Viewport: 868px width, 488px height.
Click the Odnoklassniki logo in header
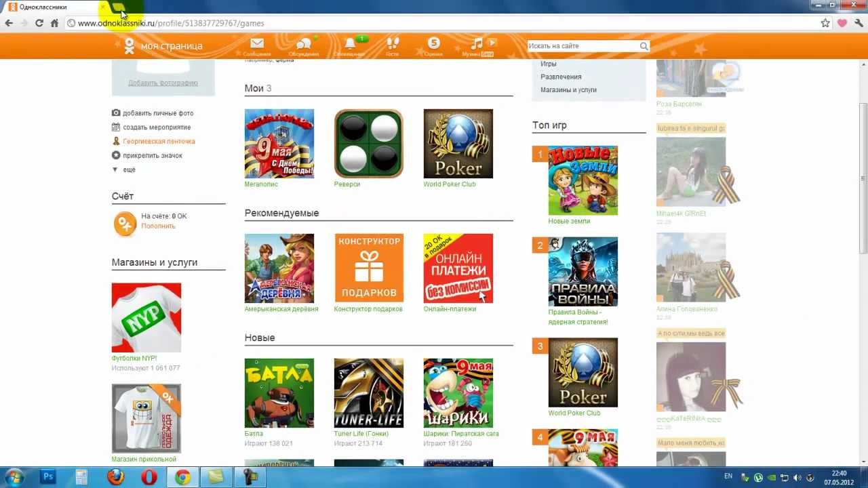129,45
